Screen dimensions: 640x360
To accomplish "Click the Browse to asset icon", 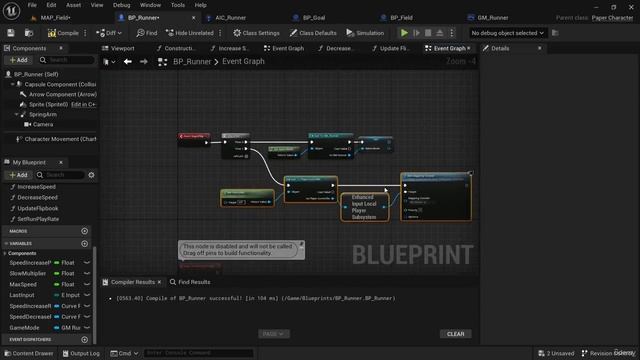I will (x=29, y=33).
